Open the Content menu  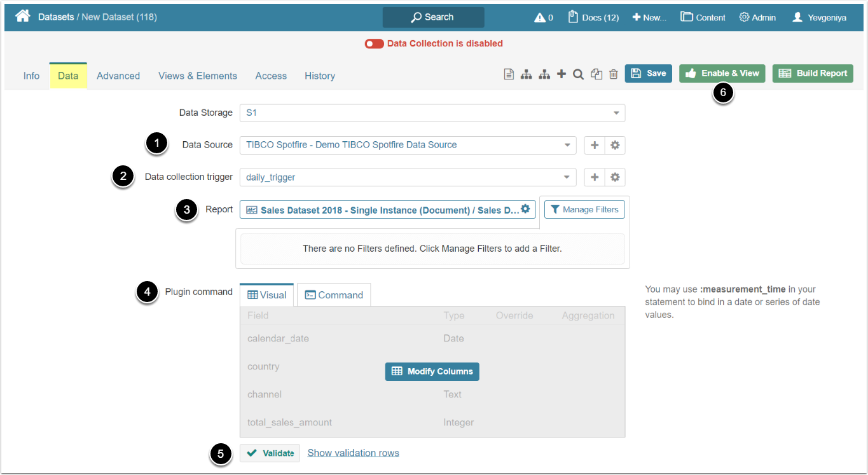pos(703,17)
